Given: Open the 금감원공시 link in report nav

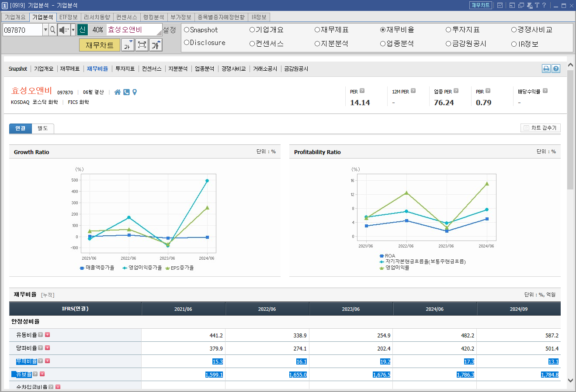Looking at the screenshot, I should 296,69.
